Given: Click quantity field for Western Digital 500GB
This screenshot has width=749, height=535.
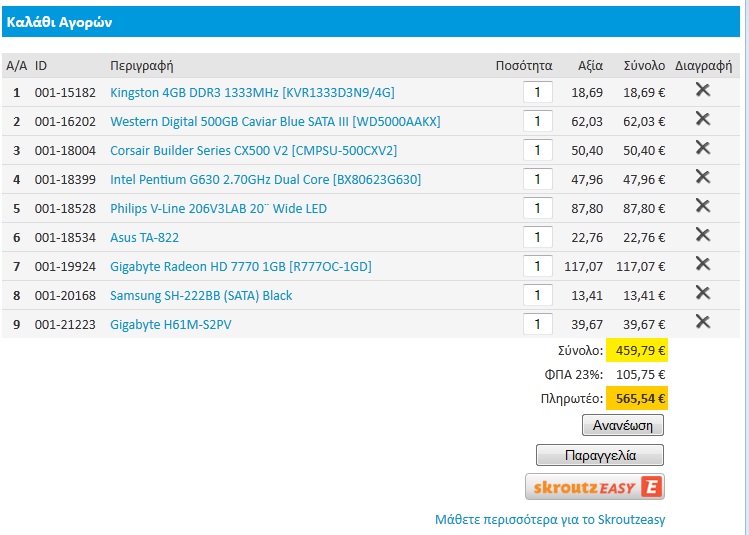Looking at the screenshot, I should pos(538,121).
